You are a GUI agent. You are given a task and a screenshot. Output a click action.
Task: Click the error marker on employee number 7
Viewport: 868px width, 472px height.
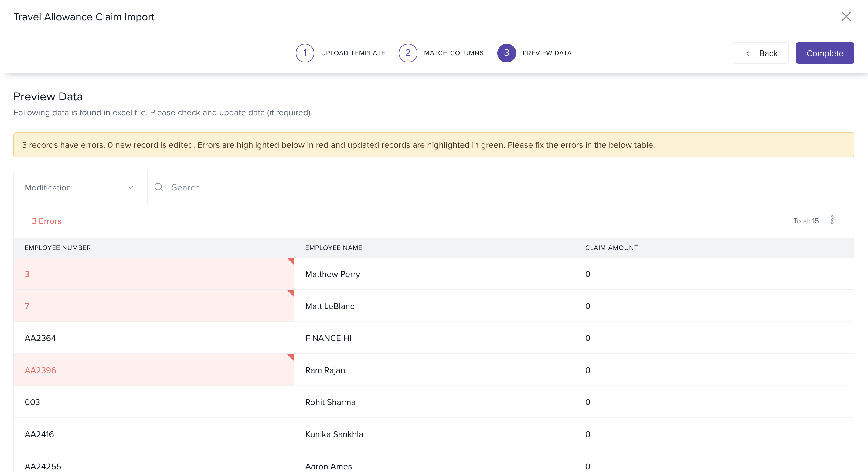(291, 293)
